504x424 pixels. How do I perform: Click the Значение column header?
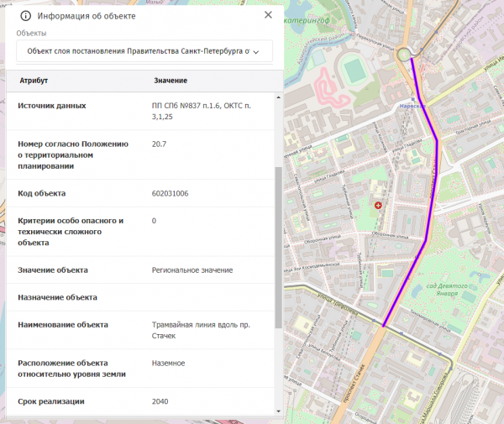point(170,80)
